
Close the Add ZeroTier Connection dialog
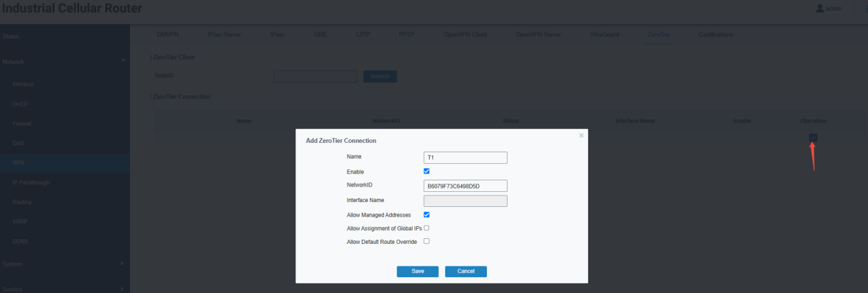tap(581, 135)
